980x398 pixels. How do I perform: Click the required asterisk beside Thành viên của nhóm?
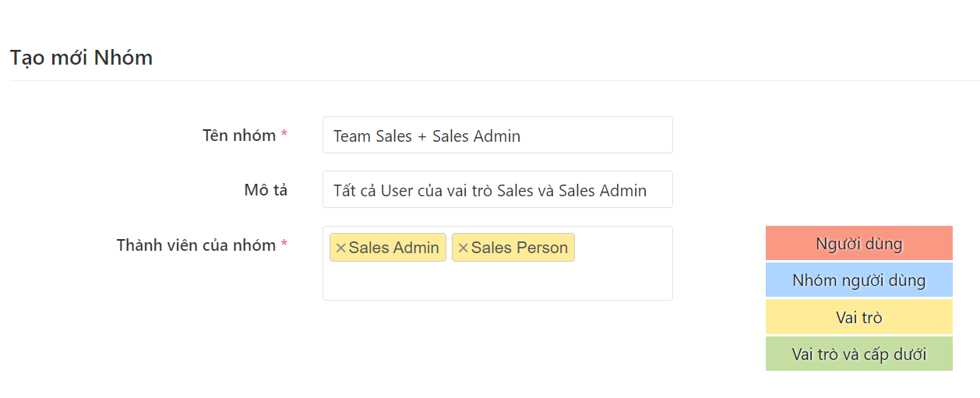[284, 245]
